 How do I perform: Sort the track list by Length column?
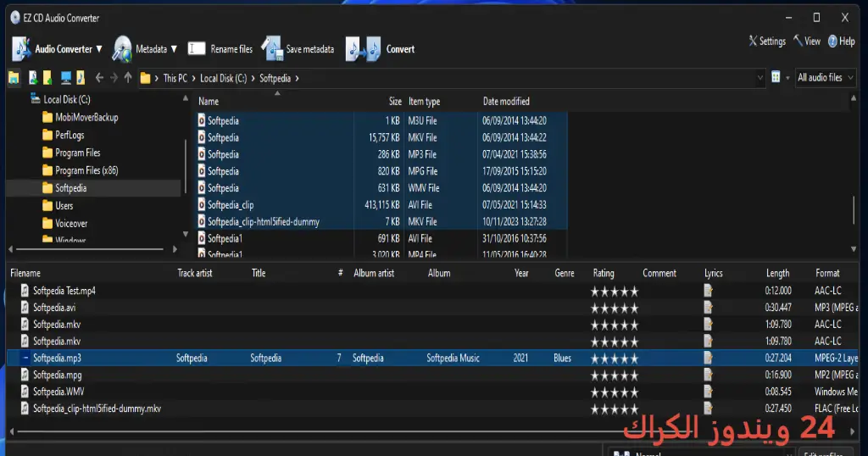click(x=777, y=273)
